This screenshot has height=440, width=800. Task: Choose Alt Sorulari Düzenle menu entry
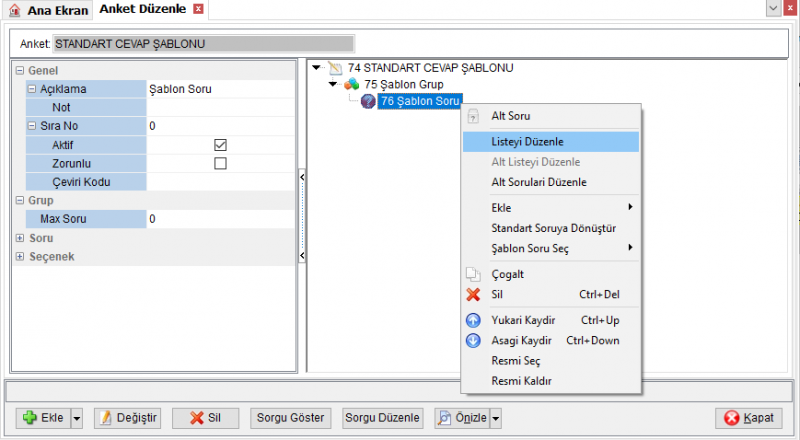[551, 182]
